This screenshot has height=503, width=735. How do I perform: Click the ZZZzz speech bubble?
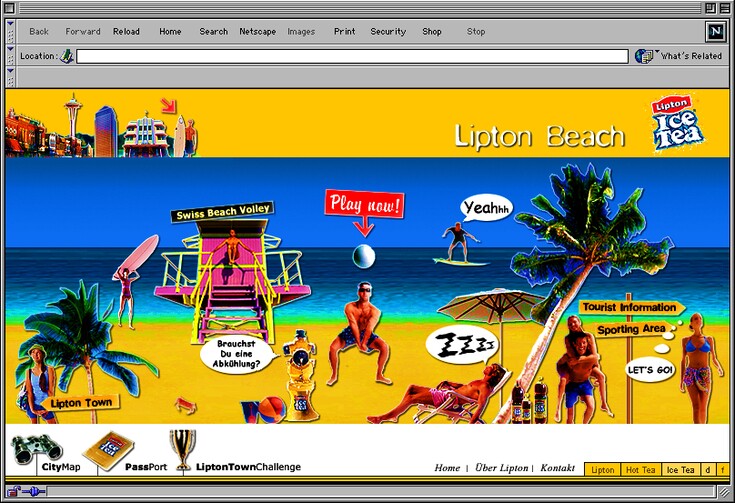pyautogui.click(x=463, y=345)
